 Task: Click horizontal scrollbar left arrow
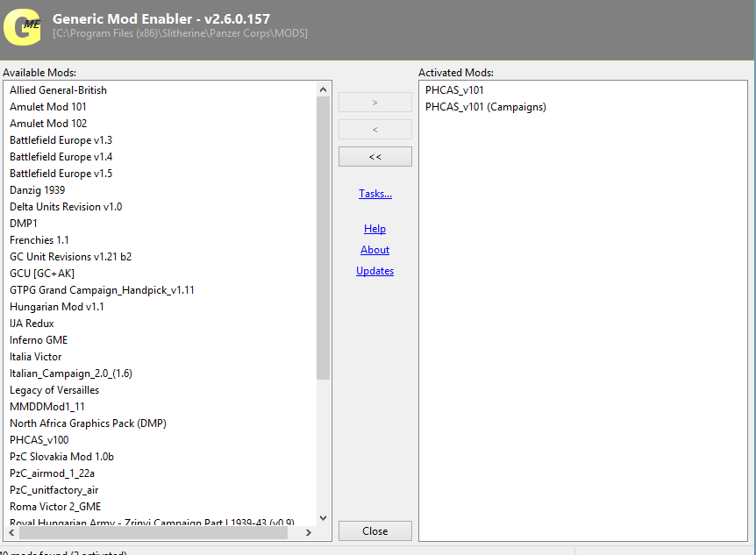(x=11, y=532)
